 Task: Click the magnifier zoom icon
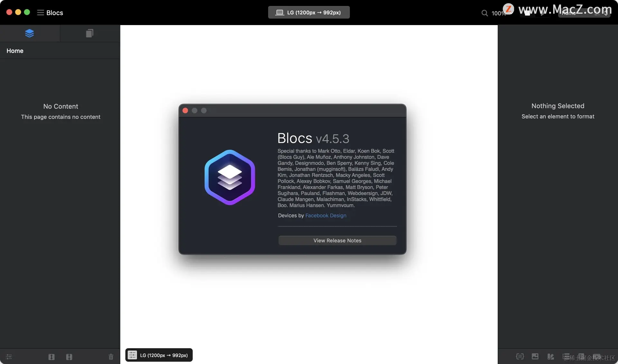click(x=484, y=13)
